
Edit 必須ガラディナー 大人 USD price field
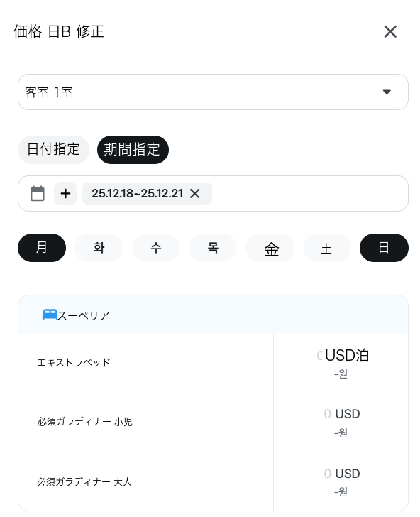tap(327, 474)
